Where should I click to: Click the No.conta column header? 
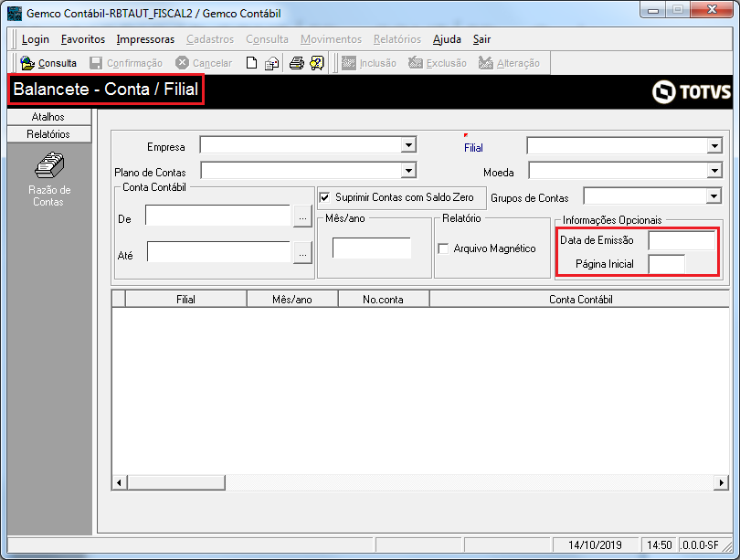point(383,299)
